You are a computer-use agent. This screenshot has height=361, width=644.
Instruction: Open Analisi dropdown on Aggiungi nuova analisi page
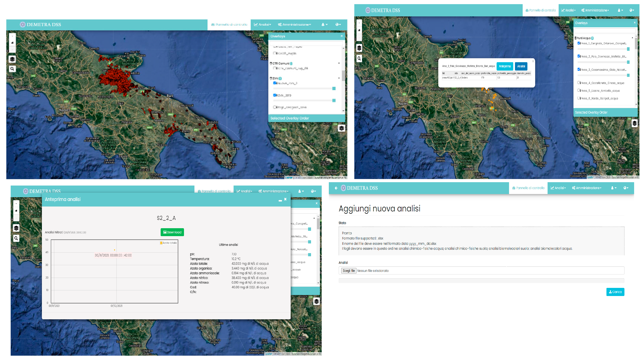[558, 188]
